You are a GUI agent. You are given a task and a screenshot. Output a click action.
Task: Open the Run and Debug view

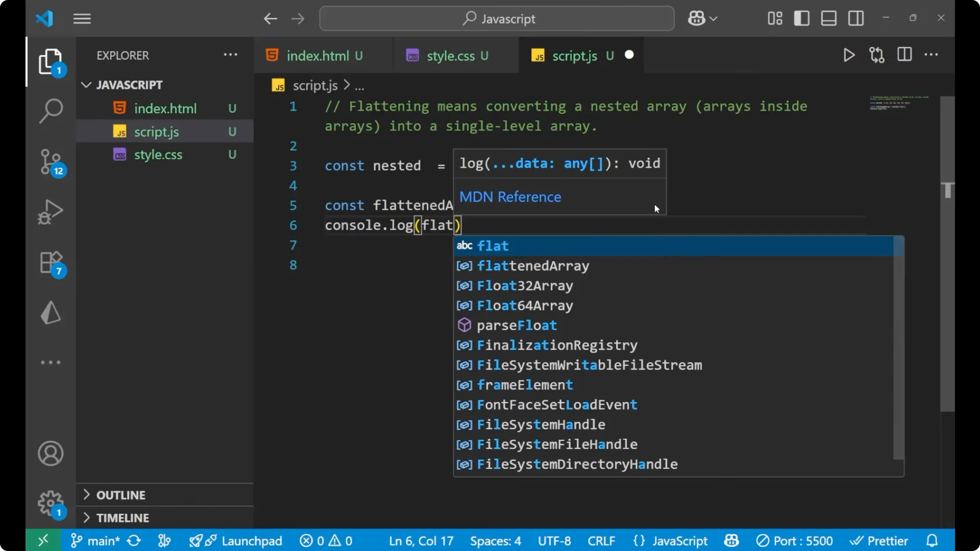coord(50,211)
